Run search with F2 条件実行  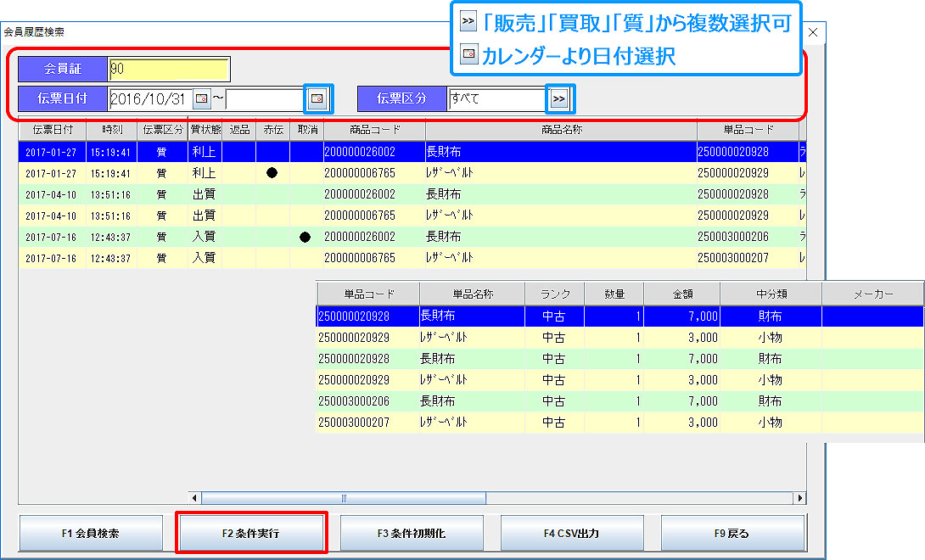pyautogui.click(x=251, y=534)
